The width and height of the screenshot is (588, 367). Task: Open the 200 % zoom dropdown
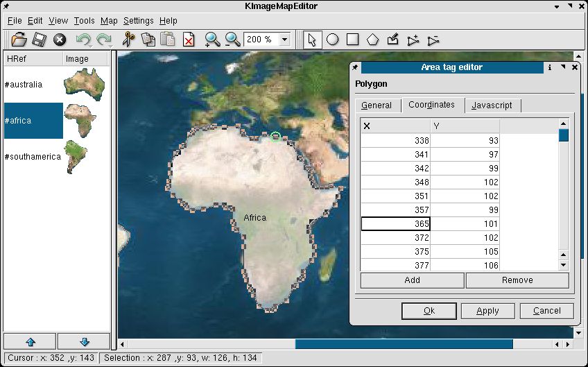[x=284, y=40]
